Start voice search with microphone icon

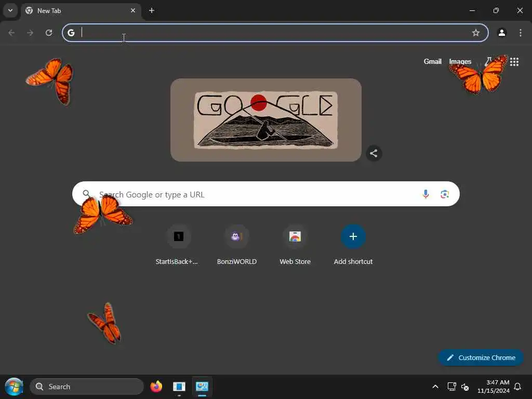tap(425, 194)
